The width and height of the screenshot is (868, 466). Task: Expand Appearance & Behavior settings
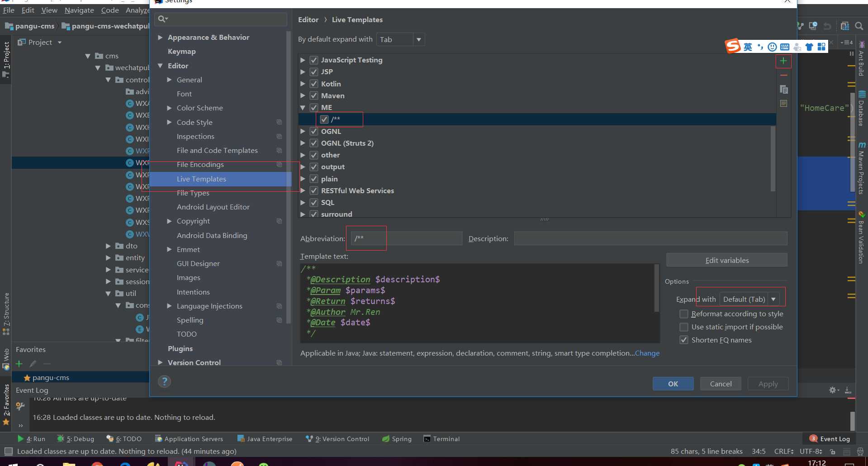(x=160, y=37)
